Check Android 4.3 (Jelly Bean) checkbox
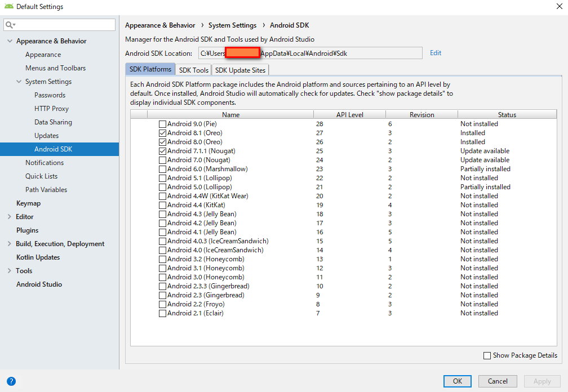 coord(162,214)
